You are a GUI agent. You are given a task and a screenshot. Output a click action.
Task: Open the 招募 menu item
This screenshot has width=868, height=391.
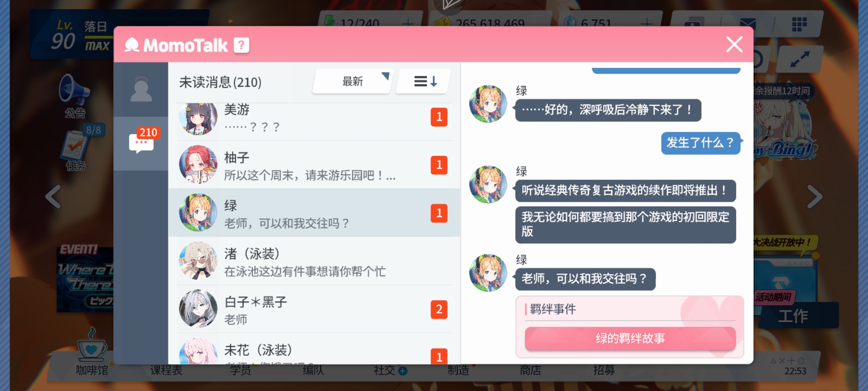point(604,370)
